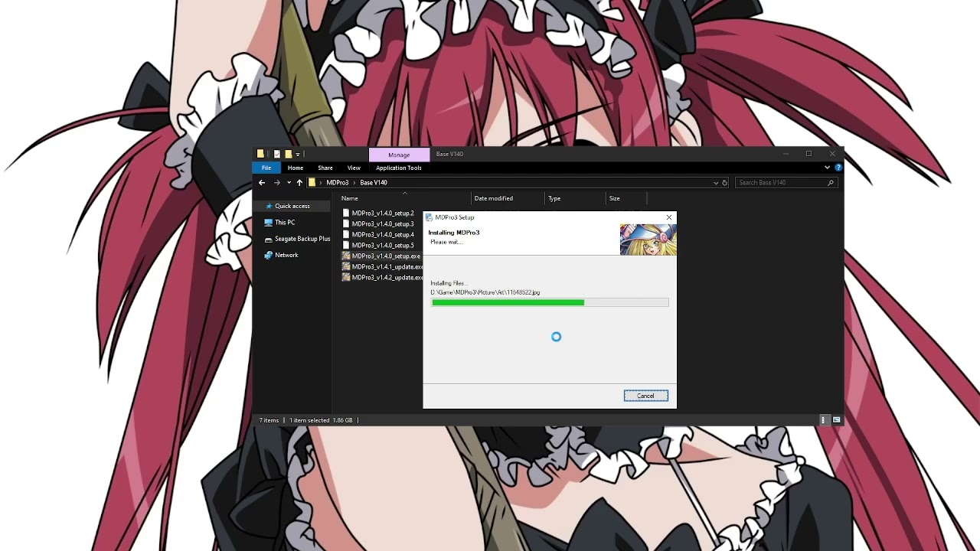Click the MDPro3_v1.4.1_update.exe file icon
980x551 pixels.
click(x=346, y=267)
